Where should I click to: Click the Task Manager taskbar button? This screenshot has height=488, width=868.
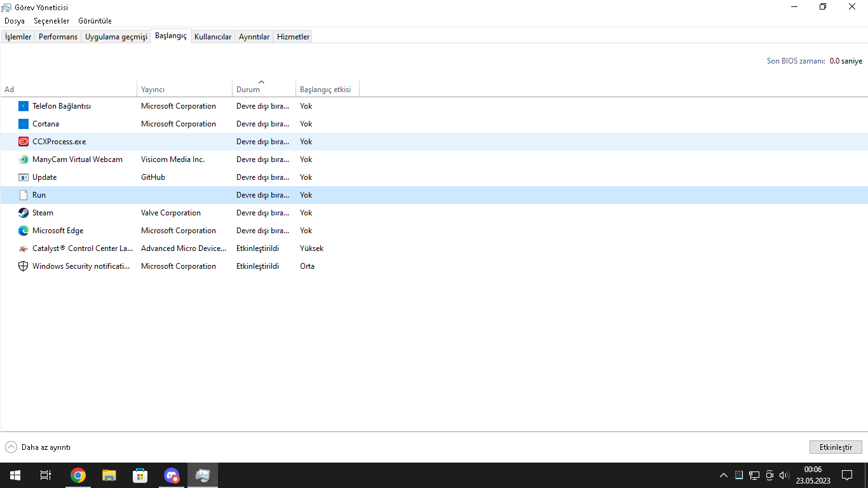[203, 475]
